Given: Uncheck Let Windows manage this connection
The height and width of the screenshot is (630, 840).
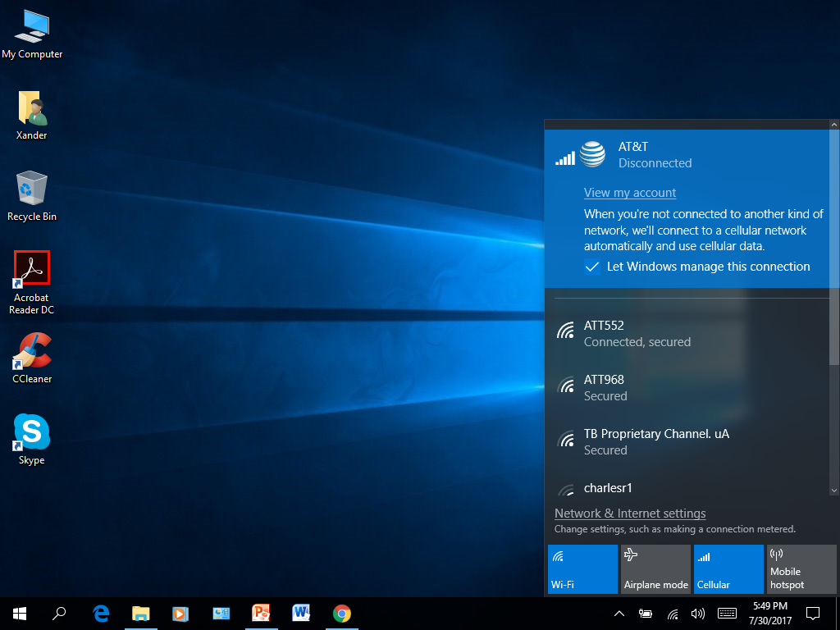Looking at the screenshot, I should click(592, 267).
